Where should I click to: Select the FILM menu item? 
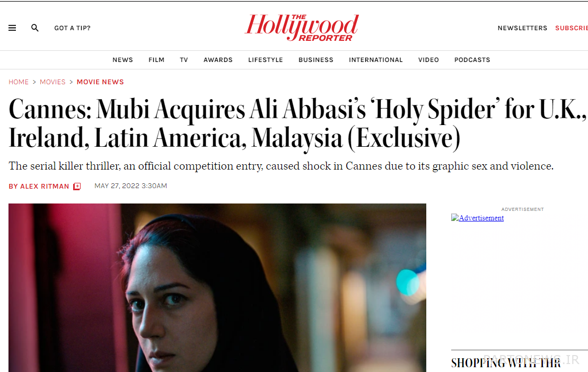[156, 60]
